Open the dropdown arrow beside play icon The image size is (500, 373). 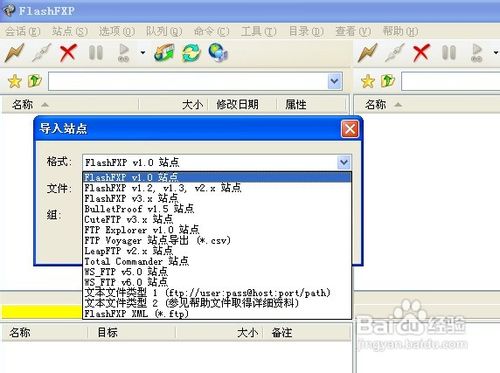[143, 53]
